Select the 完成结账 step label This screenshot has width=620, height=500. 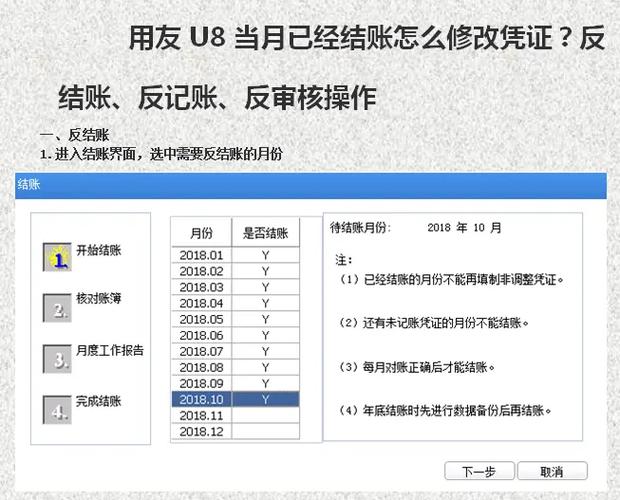pos(98,401)
